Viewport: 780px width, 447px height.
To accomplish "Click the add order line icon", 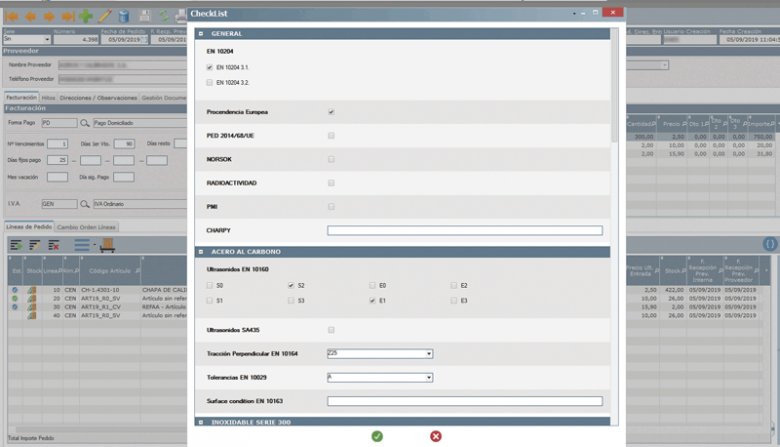I will click(16, 245).
